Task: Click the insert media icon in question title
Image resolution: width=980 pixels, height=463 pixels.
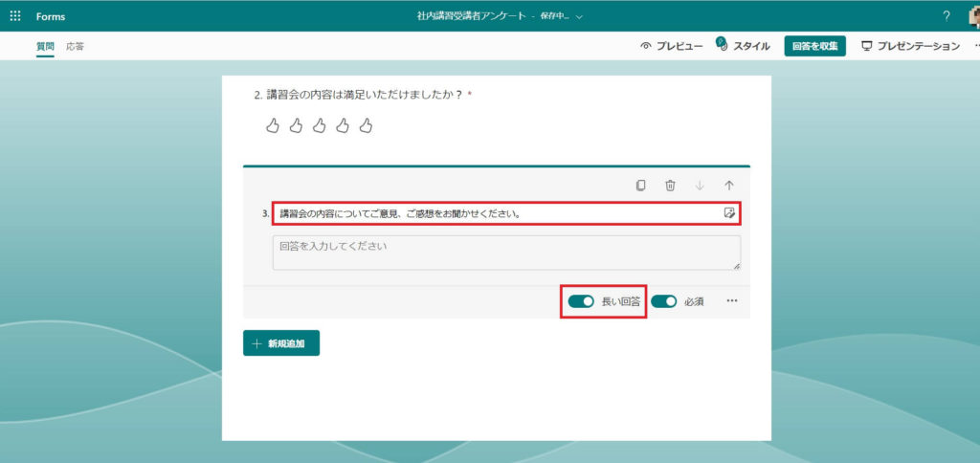Action: pyautogui.click(x=729, y=212)
